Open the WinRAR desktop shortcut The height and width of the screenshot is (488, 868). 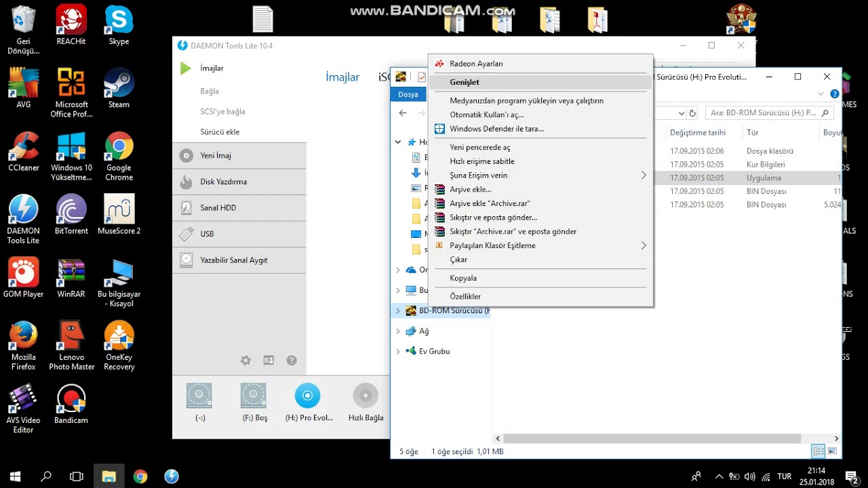[71, 277]
